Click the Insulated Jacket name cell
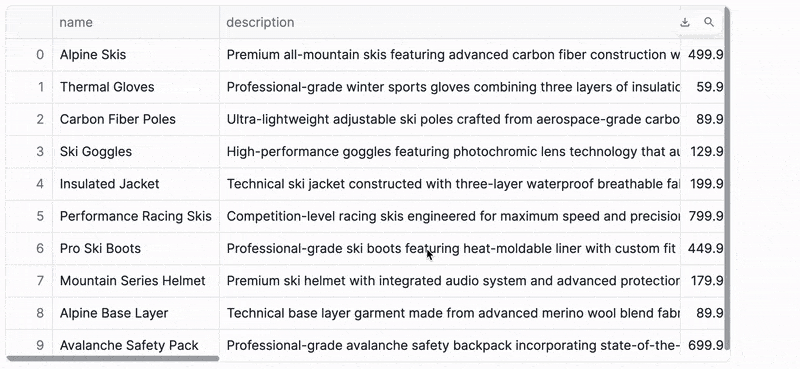 click(x=136, y=184)
